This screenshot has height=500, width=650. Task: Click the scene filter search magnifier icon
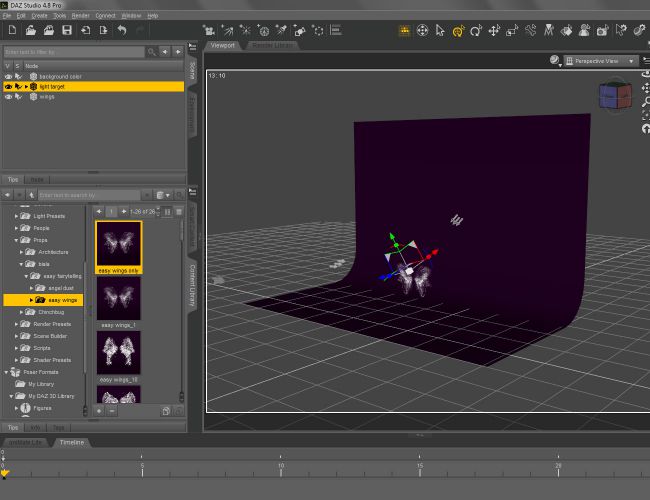[x=152, y=51]
